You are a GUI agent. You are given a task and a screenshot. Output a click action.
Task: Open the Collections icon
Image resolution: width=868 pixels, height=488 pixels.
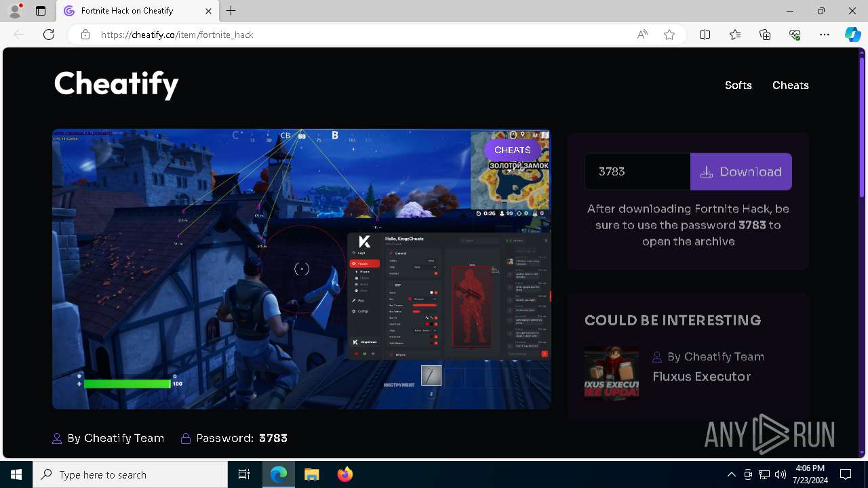click(765, 35)
